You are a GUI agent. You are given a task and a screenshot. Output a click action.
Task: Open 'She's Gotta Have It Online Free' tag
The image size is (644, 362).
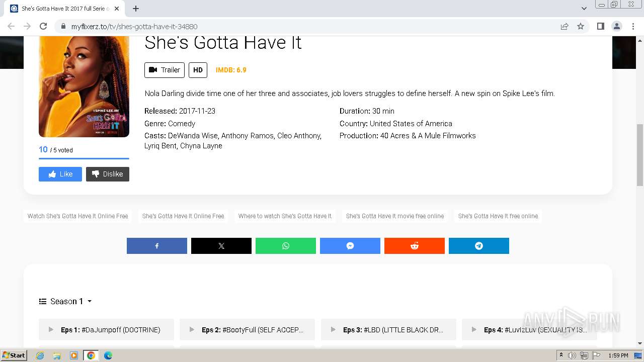pos(183,216)
